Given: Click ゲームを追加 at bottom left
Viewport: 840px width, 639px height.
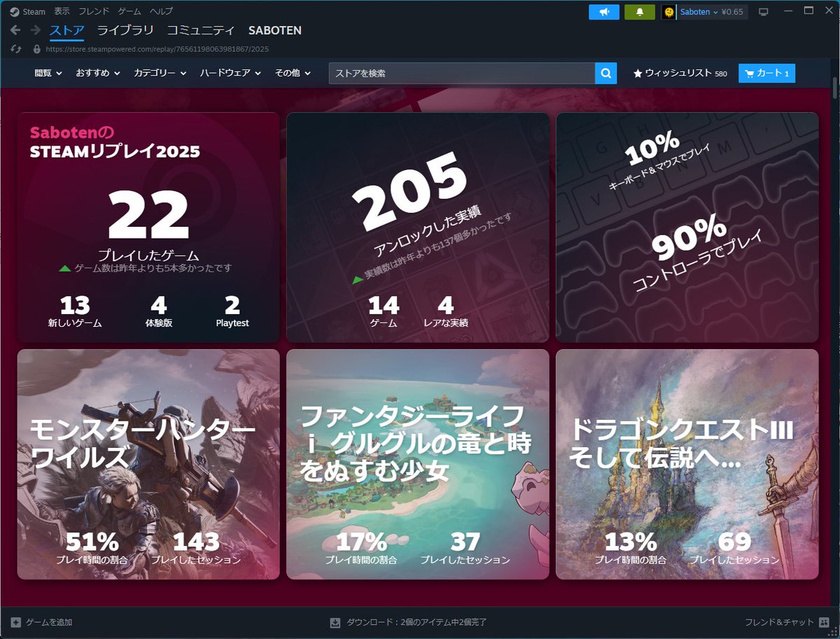Looking at the screenshot, I should (48, 622).
